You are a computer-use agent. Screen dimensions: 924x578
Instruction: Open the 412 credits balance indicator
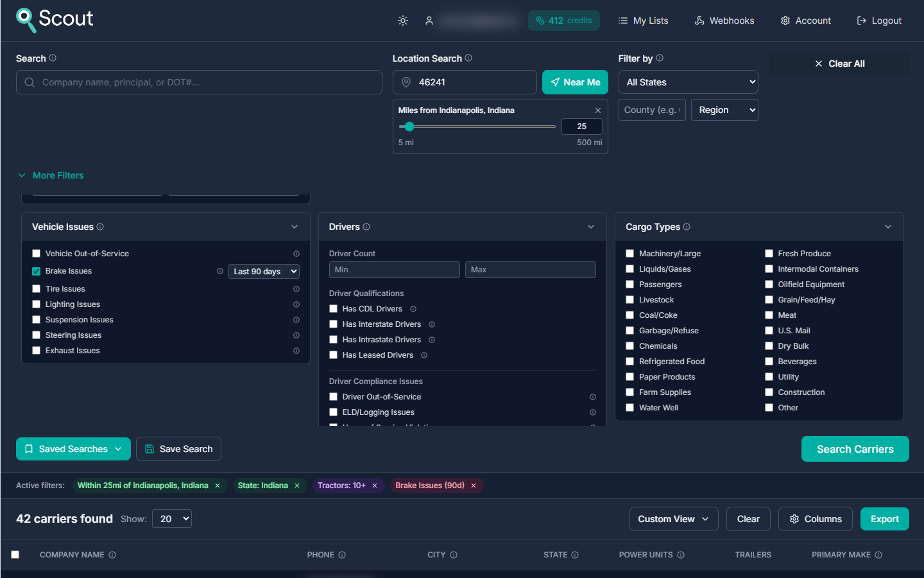tap(563, 20)
